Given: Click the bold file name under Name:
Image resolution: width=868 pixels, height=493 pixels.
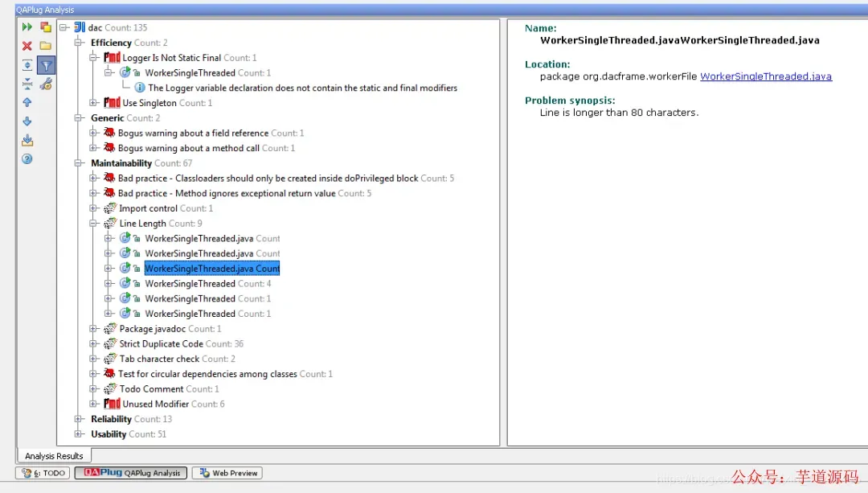Looking at the screenshot, I should pos(680,40).
